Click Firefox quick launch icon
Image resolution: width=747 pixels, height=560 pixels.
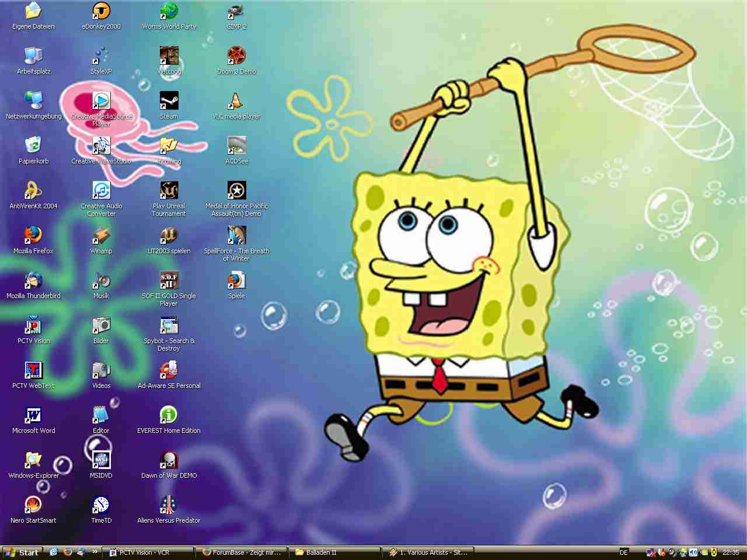pos(68,552)
